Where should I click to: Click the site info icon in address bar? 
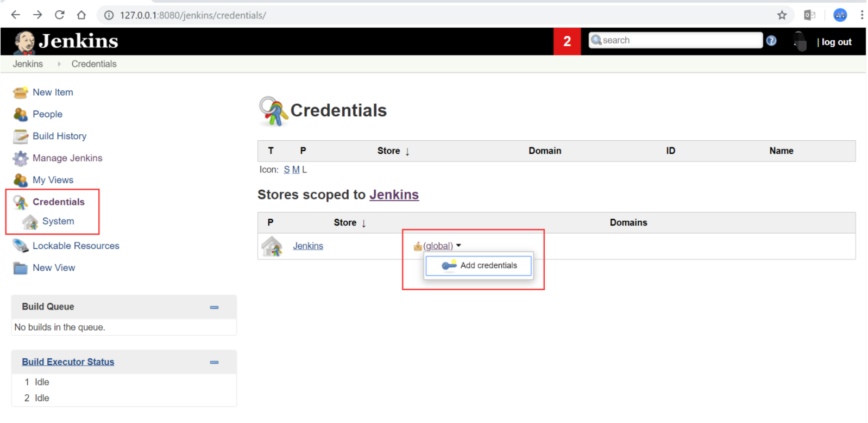109,15
